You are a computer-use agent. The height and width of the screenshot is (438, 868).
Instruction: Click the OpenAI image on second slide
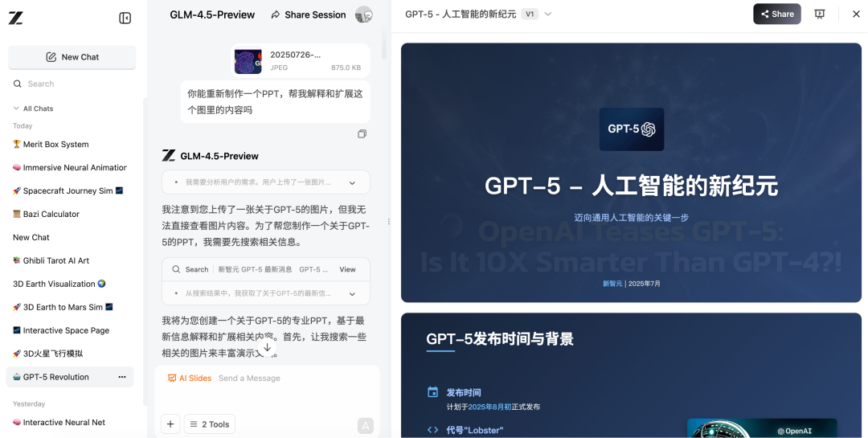point(762,428)
